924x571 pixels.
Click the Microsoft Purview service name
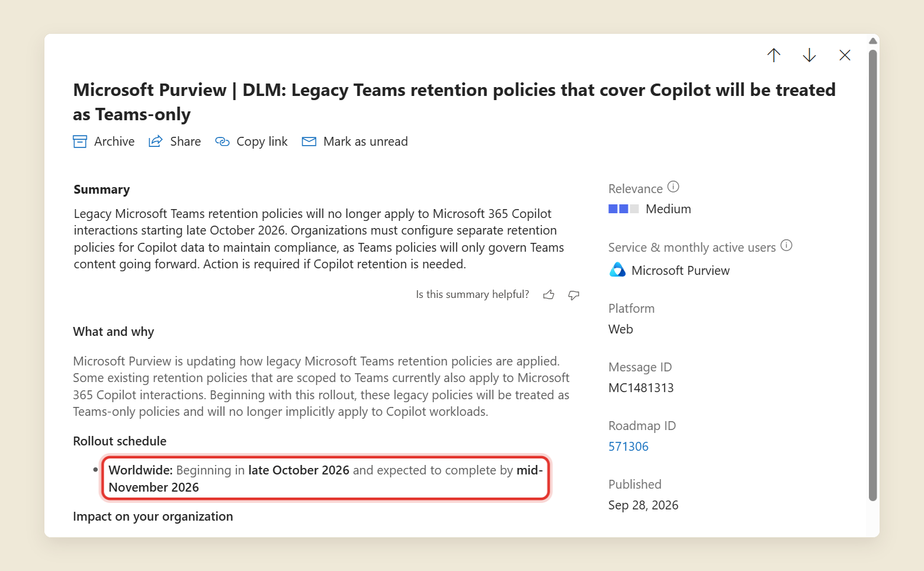pyautogui.click(x=681, y=271)
